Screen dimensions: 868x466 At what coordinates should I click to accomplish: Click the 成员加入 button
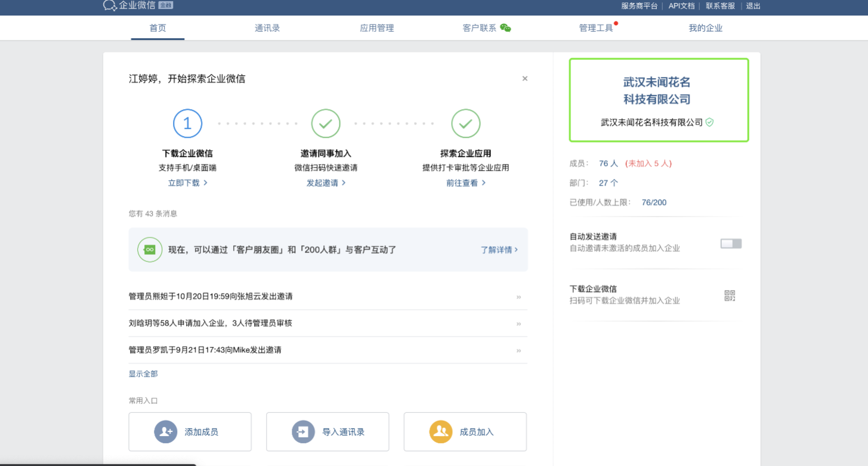pyautogui.click(x=465, y=431)
